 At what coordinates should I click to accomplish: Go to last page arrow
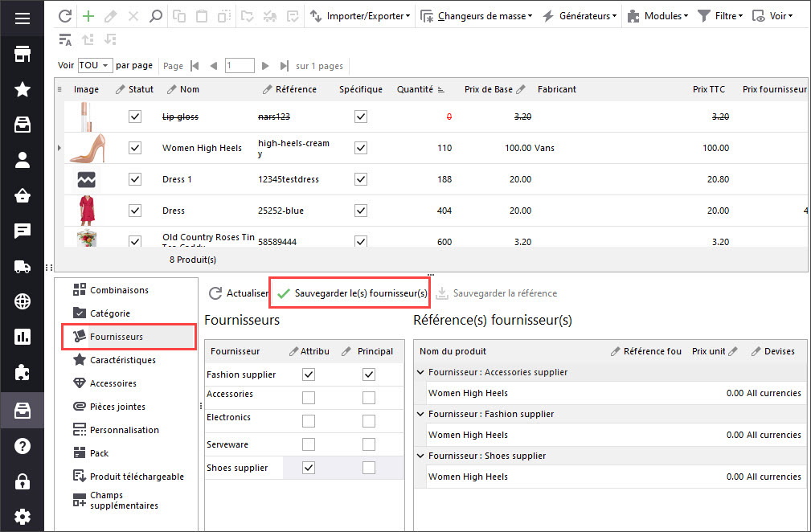click(284, 66)
